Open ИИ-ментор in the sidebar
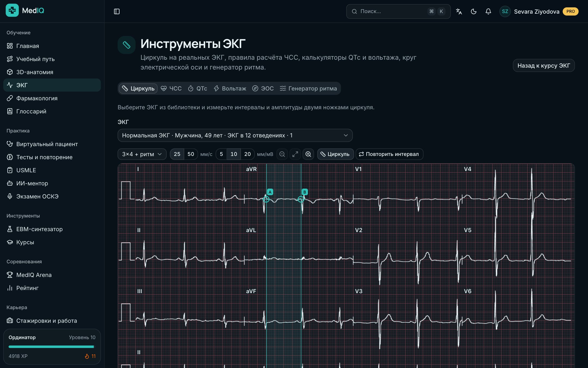 [x=52, y=183]
